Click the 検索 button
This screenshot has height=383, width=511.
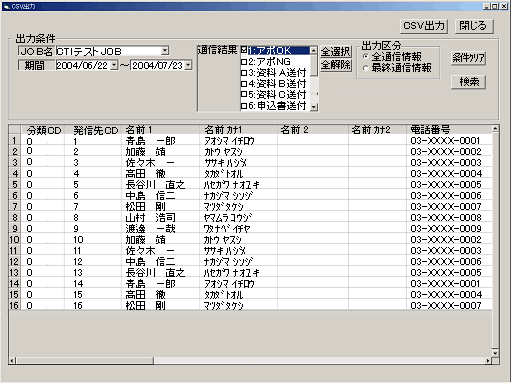click(x=468, y=82)
